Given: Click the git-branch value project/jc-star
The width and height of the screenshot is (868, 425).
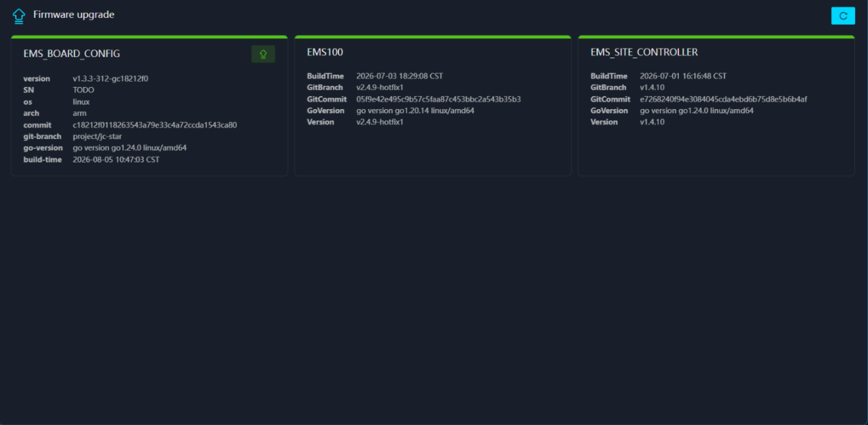Looking at the screenshot, I should coord(97,136).
